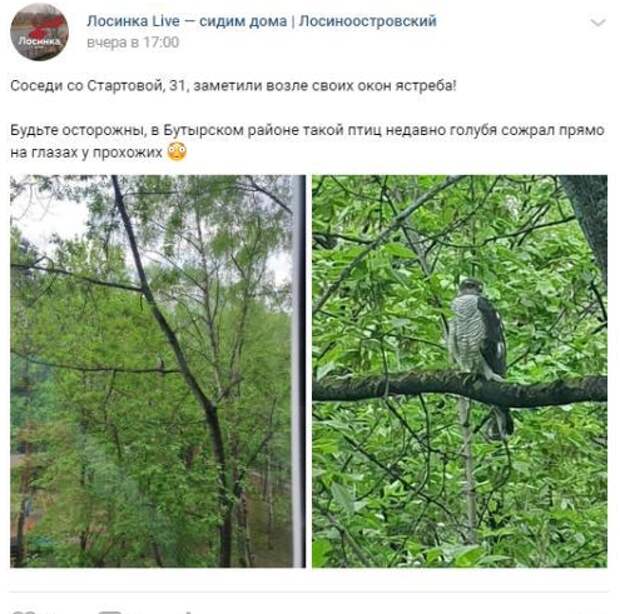Click the like icon below the post

(x=24, y=611)
